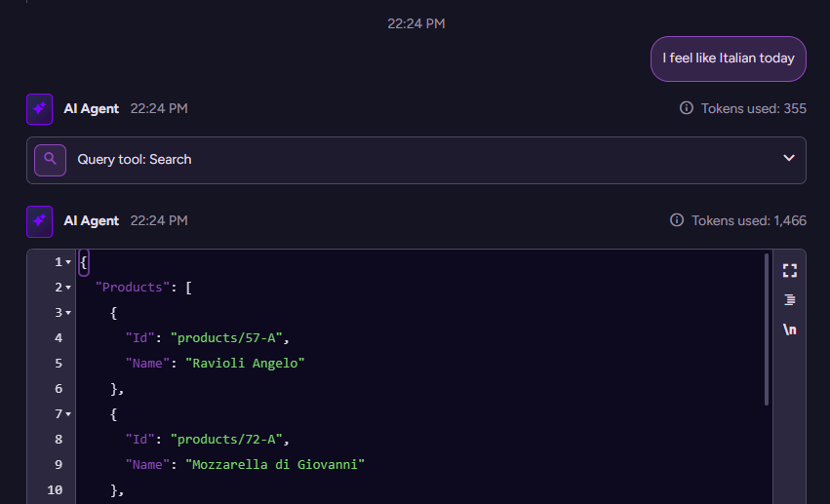The image size is (830, 504).
Task: Click the "Mozzarella di Giovanni" string
Action: click(x=275, y=464)
